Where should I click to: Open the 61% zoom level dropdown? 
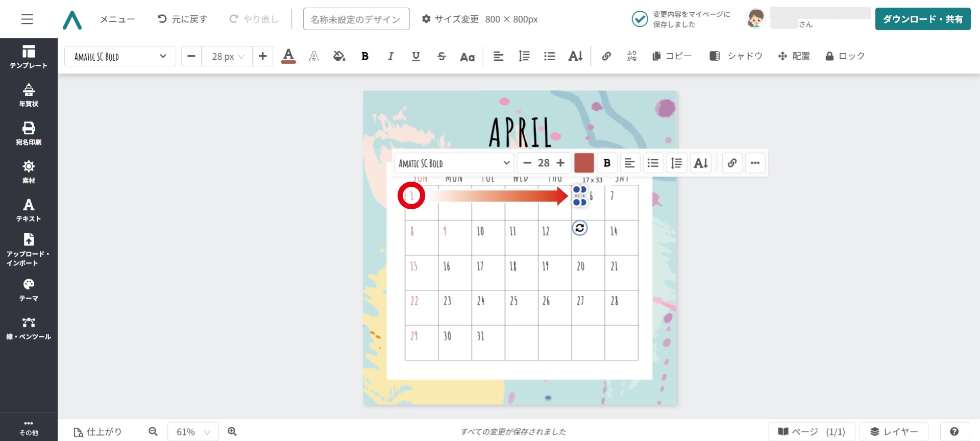tap(192, 432)
